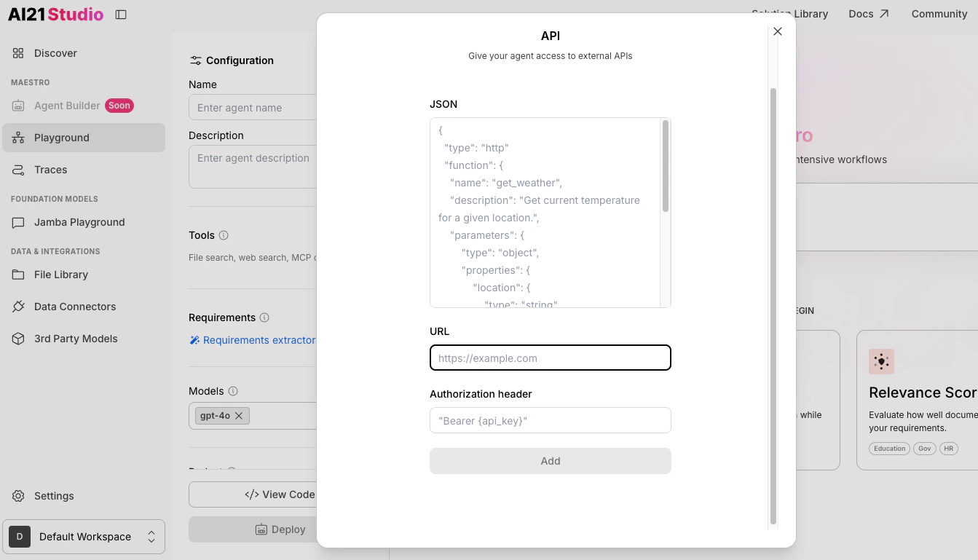
Task: Focus the JSON text area
Action: pyautogui.click(x=545, y=213)
